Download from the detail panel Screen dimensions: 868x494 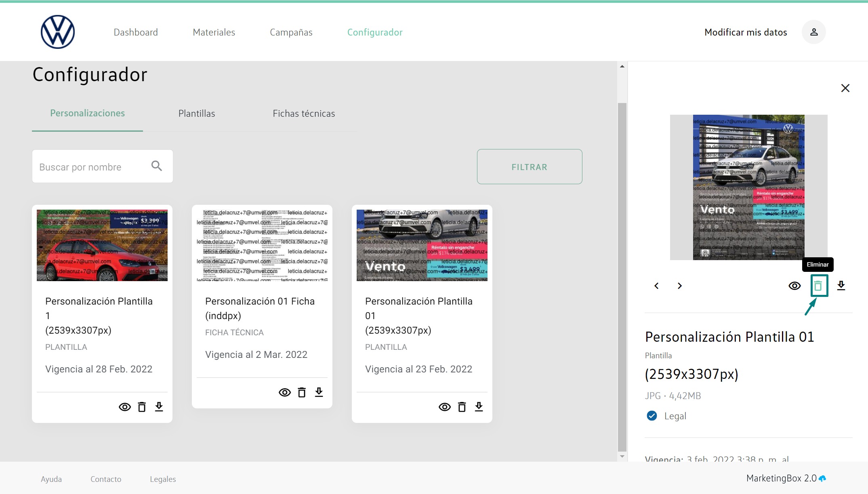tap(841, 286)
